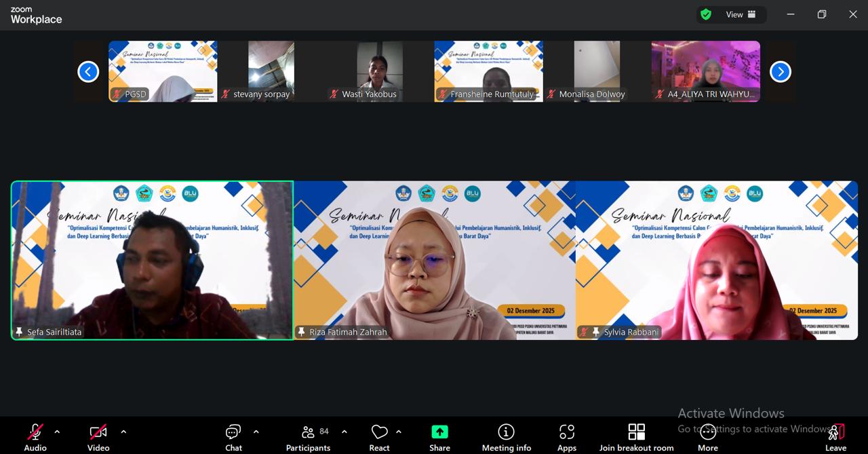Show next participants with right arrow

coord(780,71)
